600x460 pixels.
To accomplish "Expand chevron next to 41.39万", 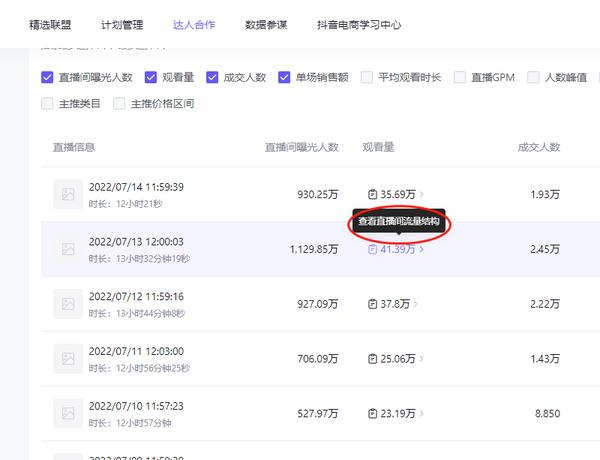I will pyautogui.click(x=421, y=249).
